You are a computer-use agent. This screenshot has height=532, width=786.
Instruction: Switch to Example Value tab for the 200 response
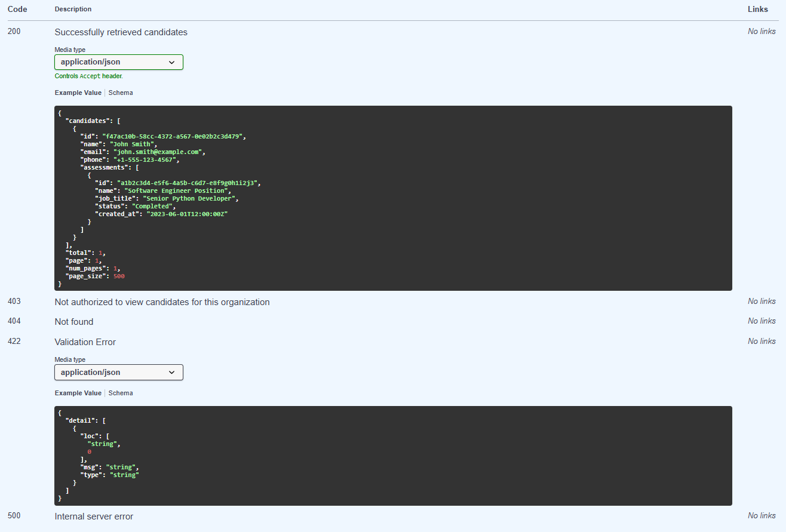[78, 93]
